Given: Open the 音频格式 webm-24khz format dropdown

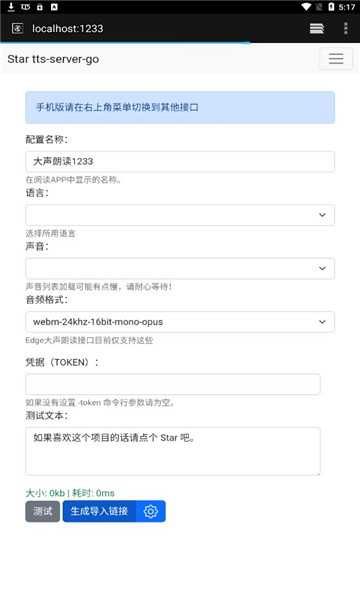Looking at the screenshot, I should point(180,322).
